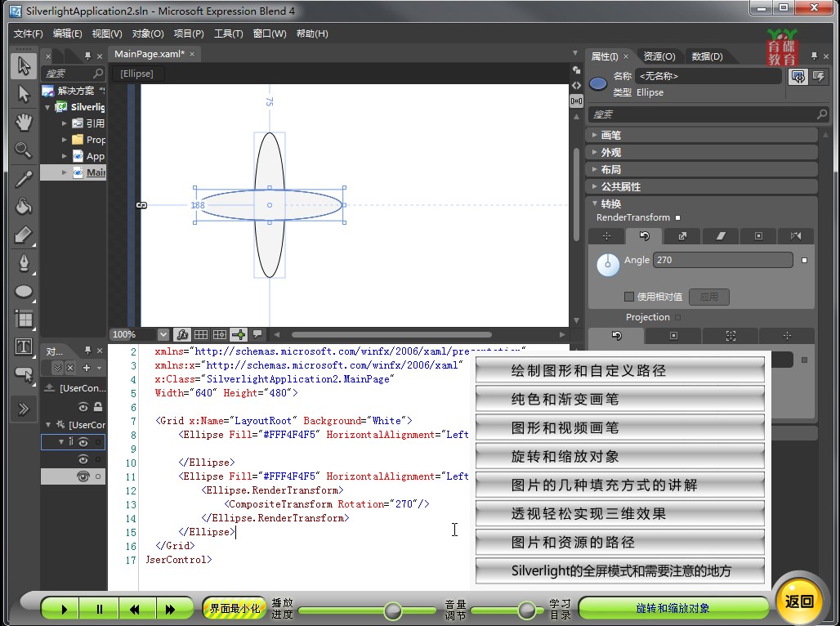The width and height of the screenshot is (840, 626).
Task: Select the Eyedropper tool
Action: point(24,178)
